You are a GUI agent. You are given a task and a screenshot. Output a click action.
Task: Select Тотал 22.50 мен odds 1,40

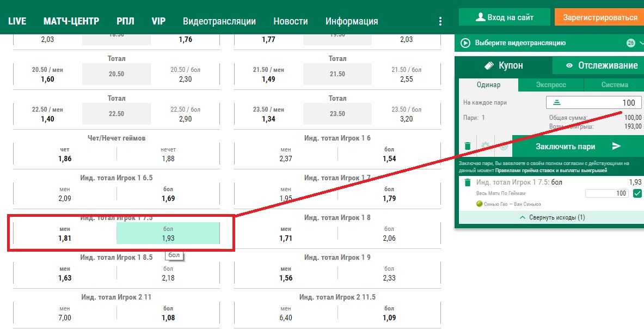[x=48, y=114]
